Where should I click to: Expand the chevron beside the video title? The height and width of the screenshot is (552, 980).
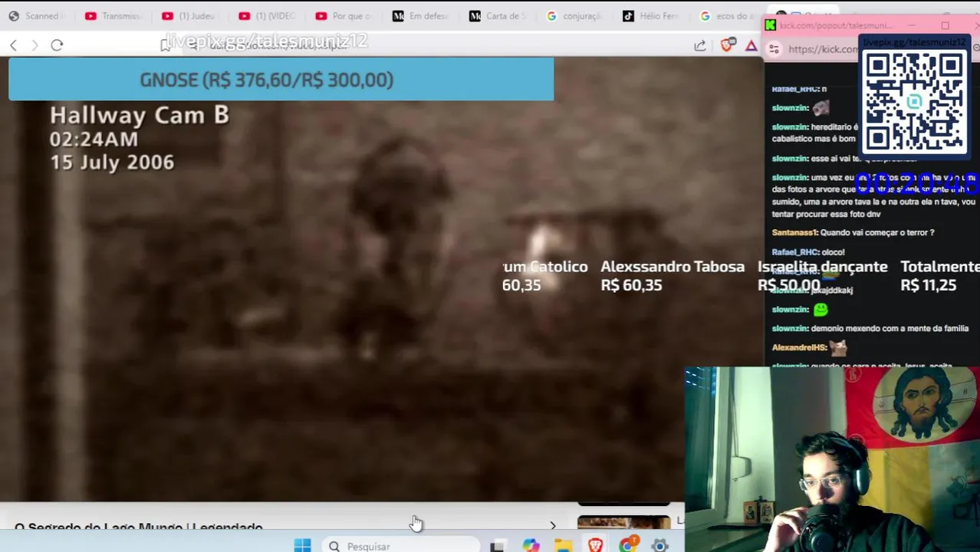pyautogui.click(x=553, y=527)
